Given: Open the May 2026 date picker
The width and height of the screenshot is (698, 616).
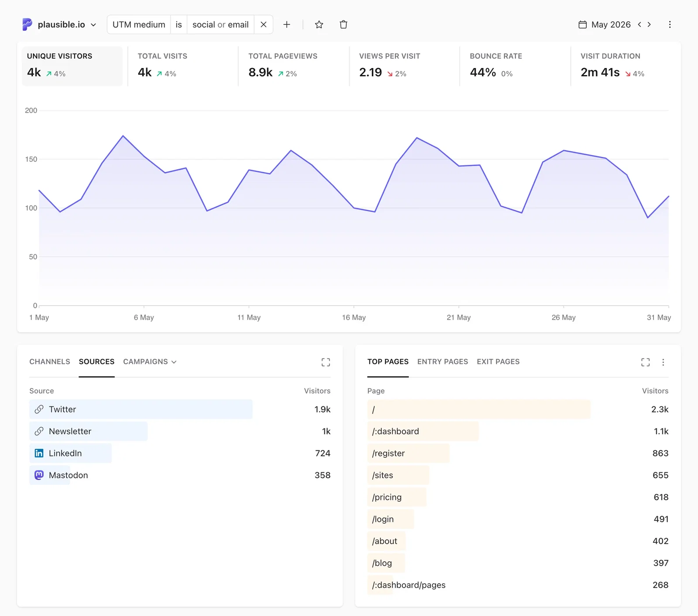Looking at the screenshot, I should pyautogui.click(x=605, y=24).
